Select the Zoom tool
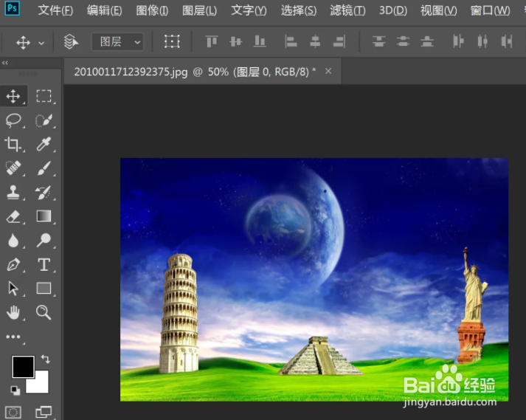 [x=44, y=312]
